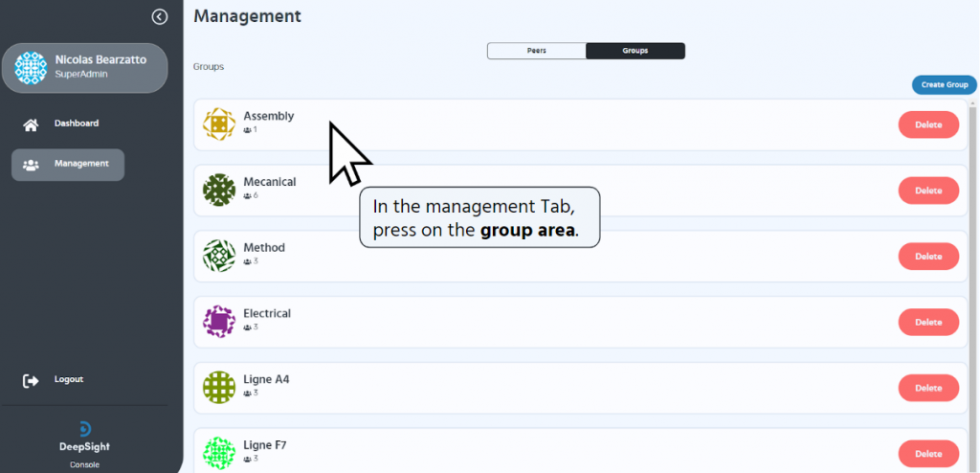Select the Management people icon

pos(31,166)
